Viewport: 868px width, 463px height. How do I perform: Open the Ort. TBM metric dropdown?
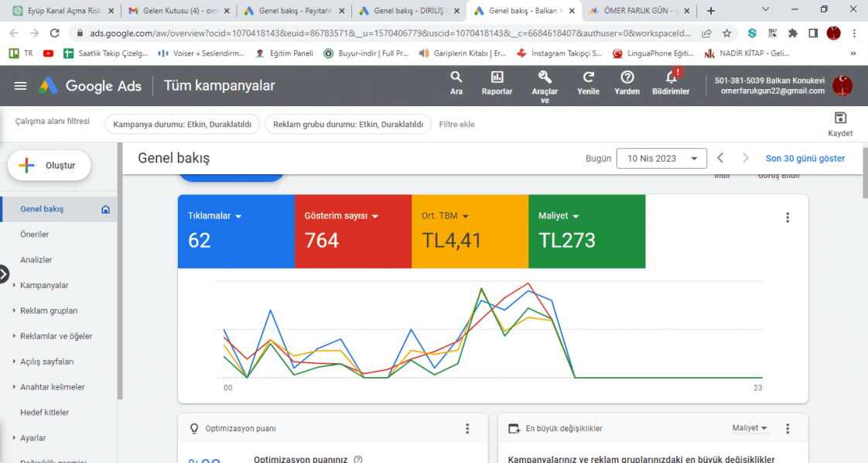click(x=445, y=216)
